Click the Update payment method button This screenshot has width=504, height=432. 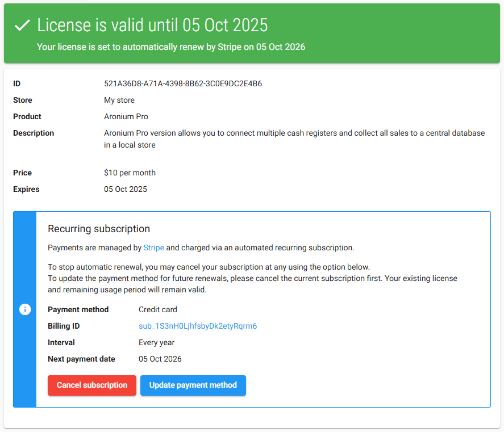pos(193,385)
